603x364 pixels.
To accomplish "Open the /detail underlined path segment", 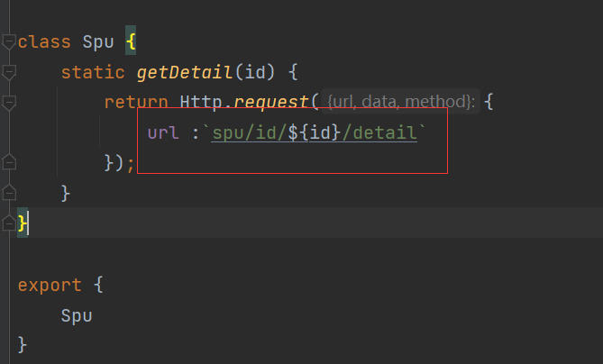I will click(x=379, y=133).
